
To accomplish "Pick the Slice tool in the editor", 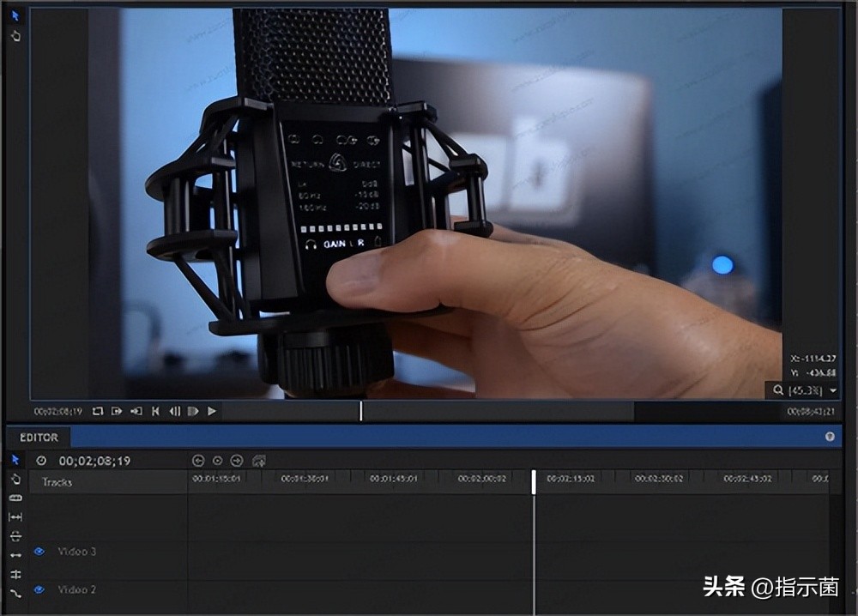I will pos(15,498).
